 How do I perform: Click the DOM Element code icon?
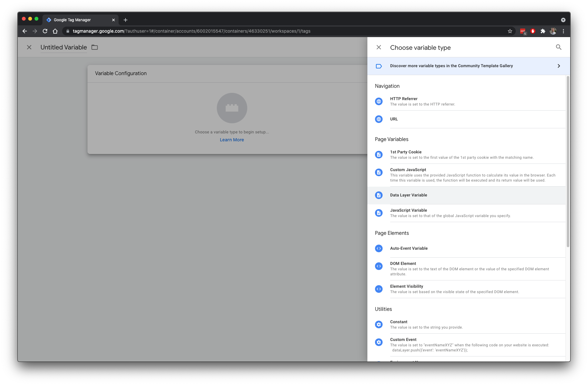pyautogui.click(x=379, y=266)
